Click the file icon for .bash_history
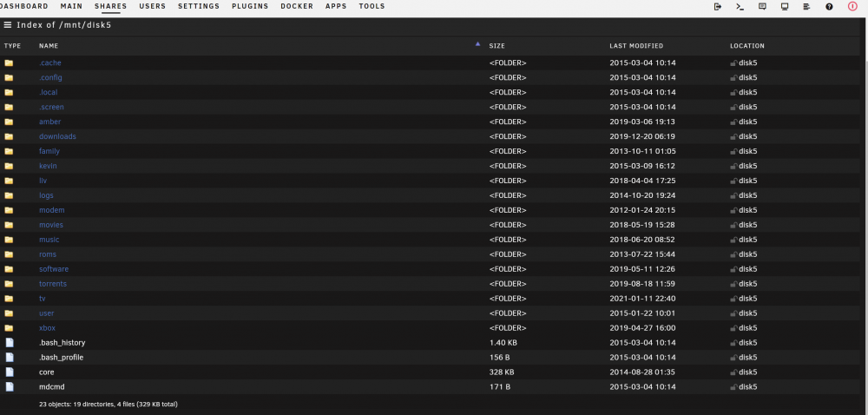 [x=10, y=343]
